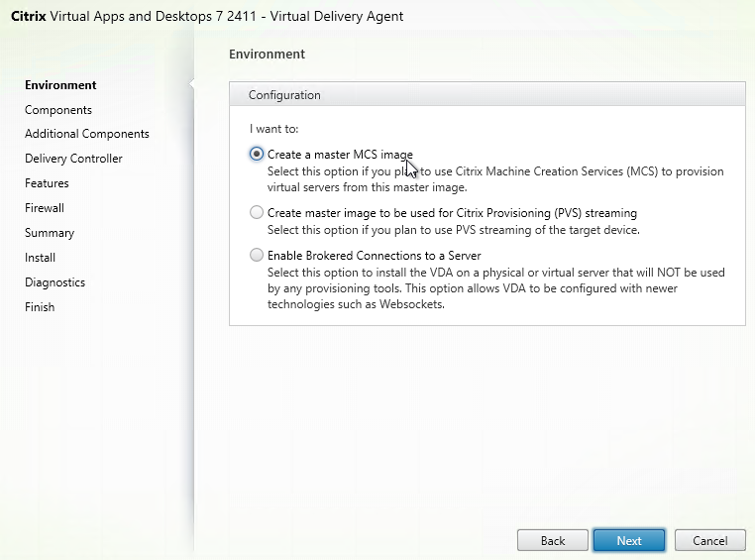This screenshot has height=560, width=755.
Task: Go back with the Back button
Action: 552,540
